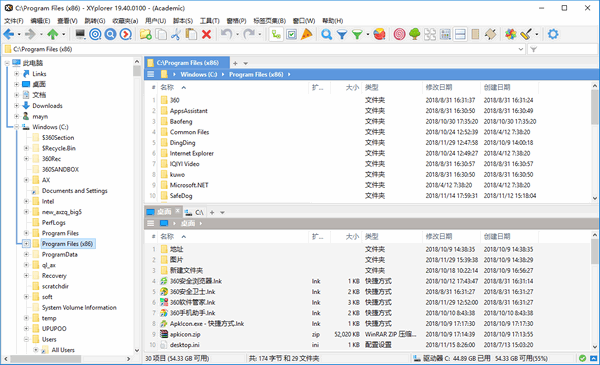Click the beige single pane toolbar icon

click(x=475, y=34)
